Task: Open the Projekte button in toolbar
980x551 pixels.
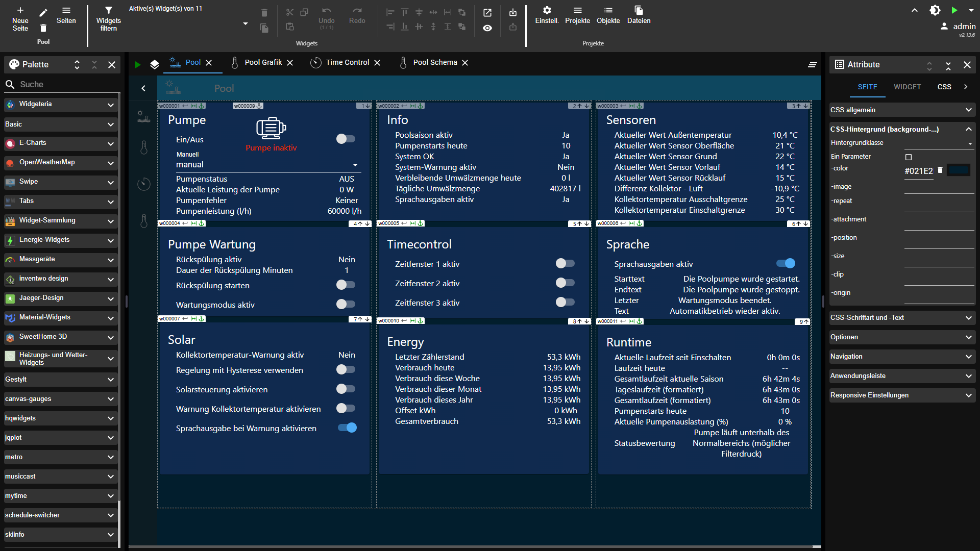Action: coord(577,15)
